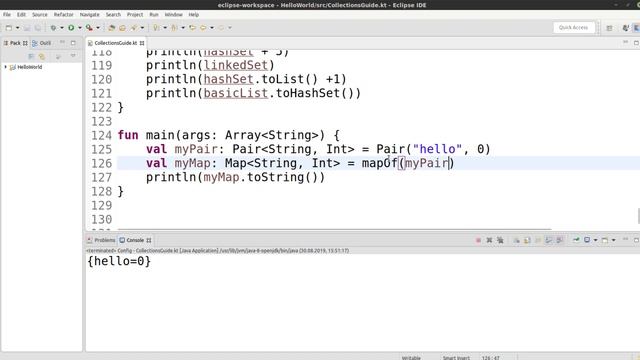
Task: Open the Edit menu
Action: (21, 14)
